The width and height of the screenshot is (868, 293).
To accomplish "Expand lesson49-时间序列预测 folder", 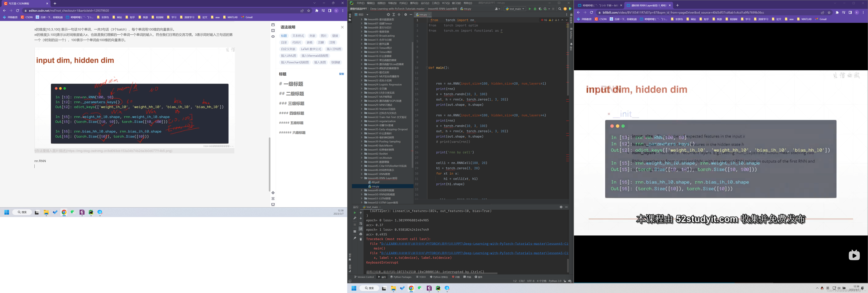I will [x=362, y=190].
